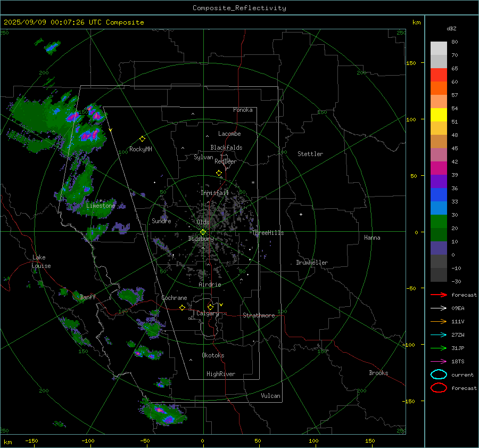Click the storm cell at the top-left corner
This screenshot has width=479, height=448.
[52, 47]
